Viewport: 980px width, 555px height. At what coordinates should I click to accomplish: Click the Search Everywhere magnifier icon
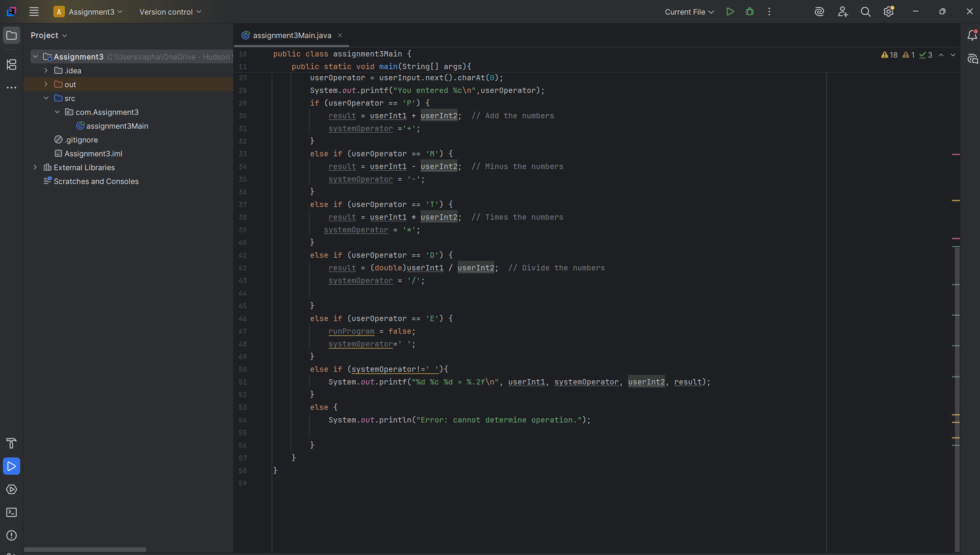click(x=865, y=12)
